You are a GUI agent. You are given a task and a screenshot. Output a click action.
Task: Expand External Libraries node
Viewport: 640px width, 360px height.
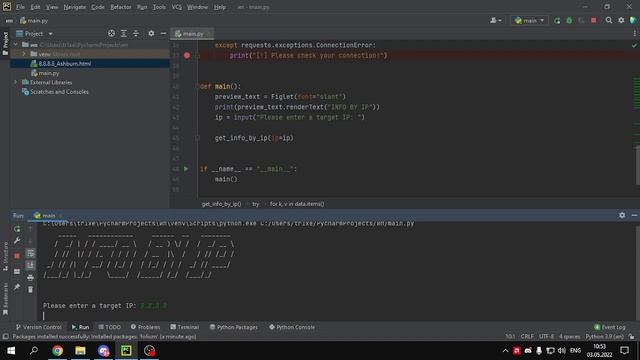pos(16,82)
